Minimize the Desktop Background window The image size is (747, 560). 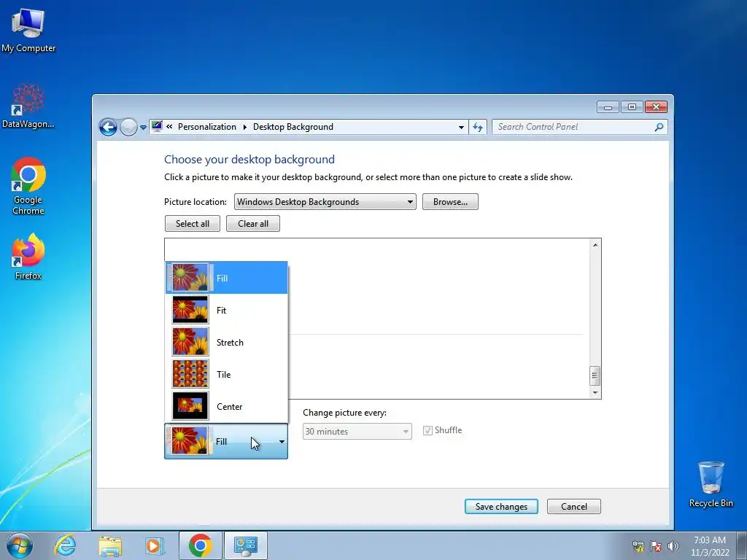click(x=608, y=107)
